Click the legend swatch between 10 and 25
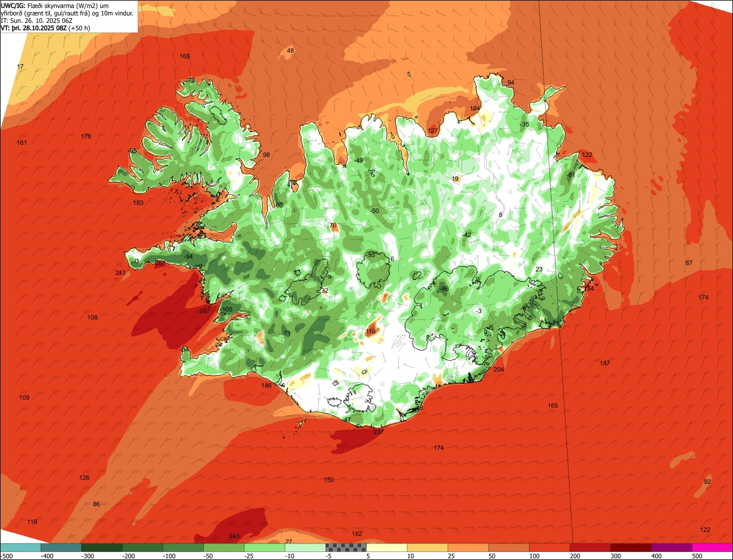 click(x=427, y=547)
